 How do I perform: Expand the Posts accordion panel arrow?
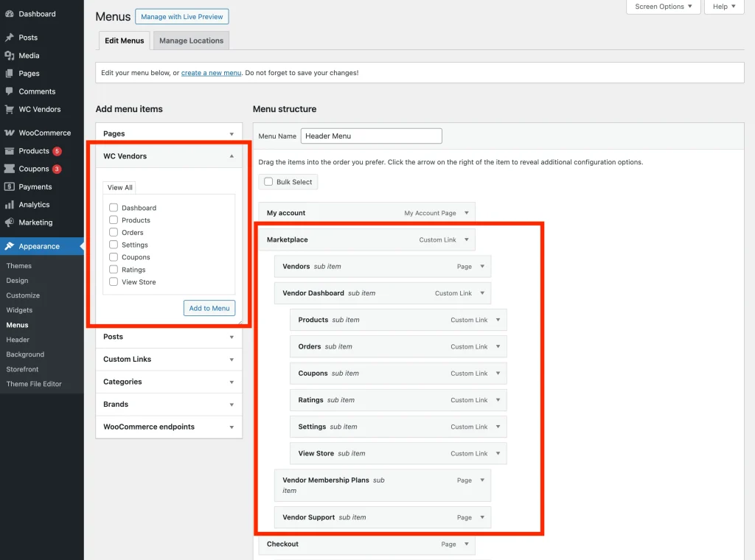coord(232,337)
